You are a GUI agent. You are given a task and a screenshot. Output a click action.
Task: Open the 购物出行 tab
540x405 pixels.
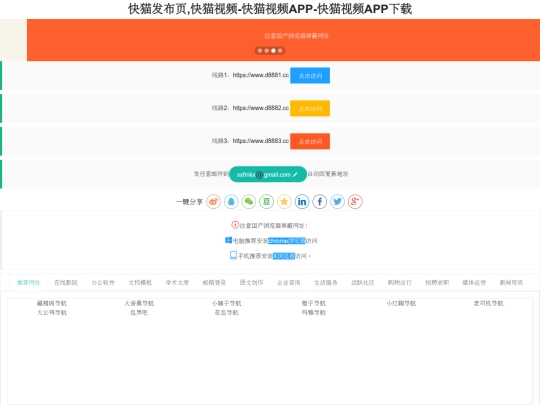click(x=400, y=283)
